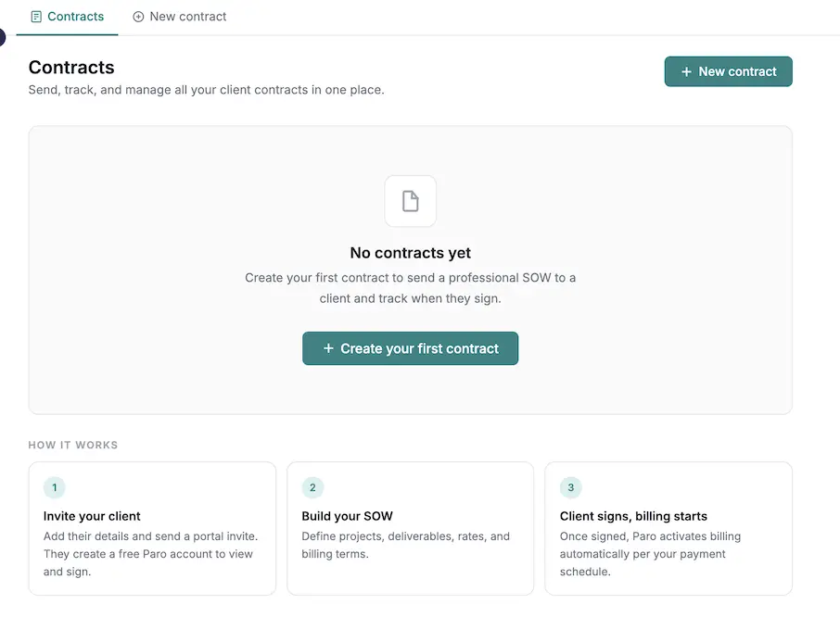The height and width of the screenshot is (617, 840).
Task: Click the No contracts yet heading
Action: point(410,253)
